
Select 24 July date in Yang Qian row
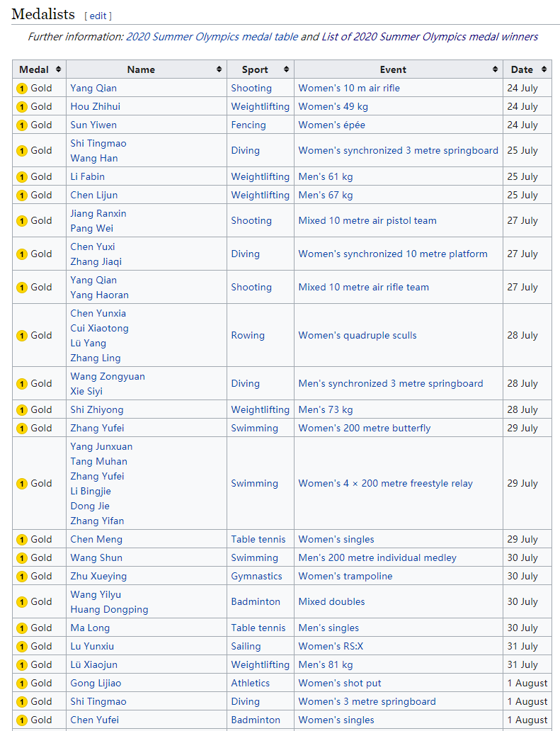(522, 88)
